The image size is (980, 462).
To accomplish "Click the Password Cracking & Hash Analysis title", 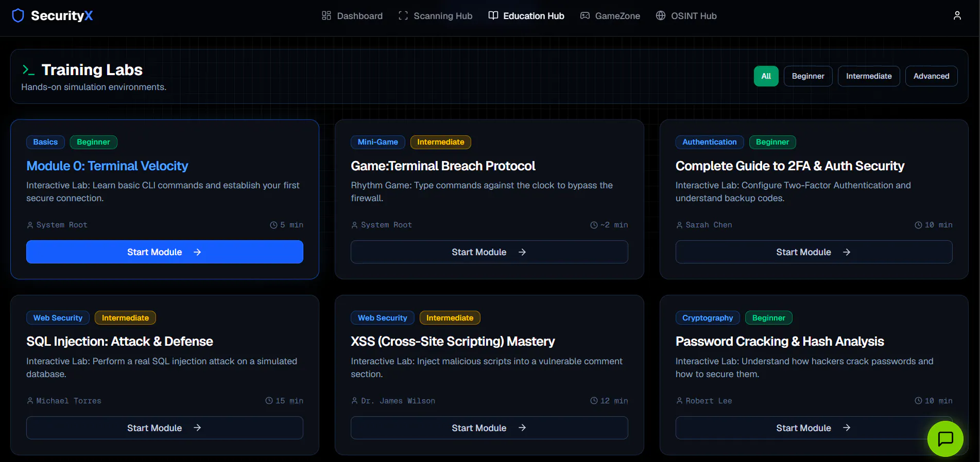I will pos(780,341).
